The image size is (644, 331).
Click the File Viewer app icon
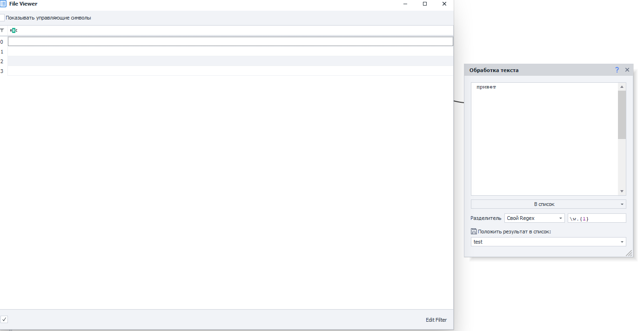tap(3, 4)
